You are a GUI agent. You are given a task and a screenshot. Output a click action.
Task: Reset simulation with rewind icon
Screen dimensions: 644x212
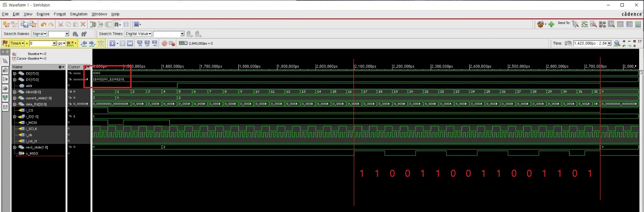[x=130, y=43]
